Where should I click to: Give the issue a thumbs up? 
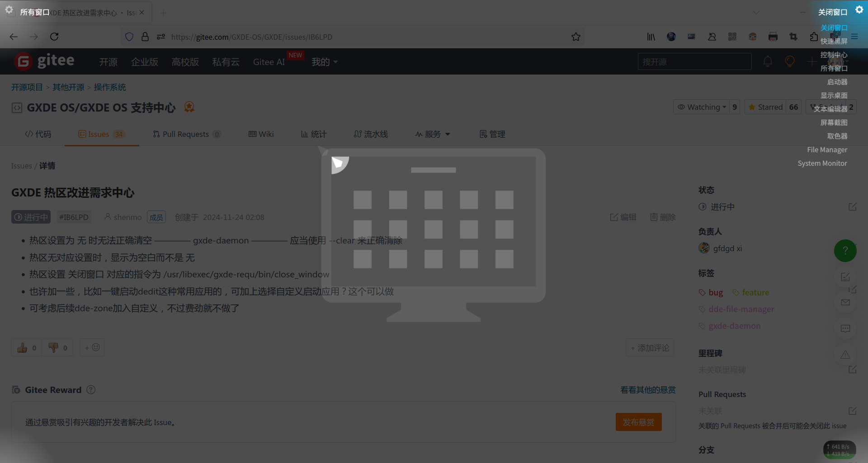coord(27,347)
